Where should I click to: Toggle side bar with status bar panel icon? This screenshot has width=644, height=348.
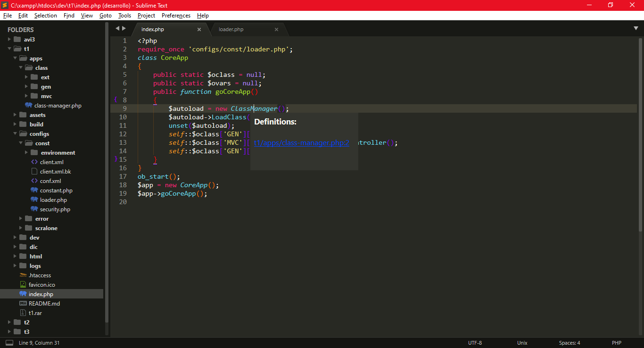9,343
